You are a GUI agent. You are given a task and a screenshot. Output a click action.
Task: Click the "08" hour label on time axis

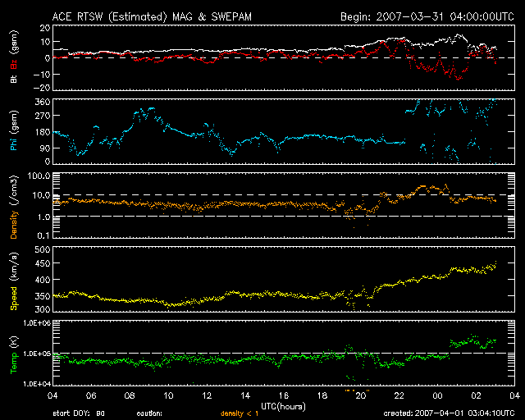tap(130, 396)
